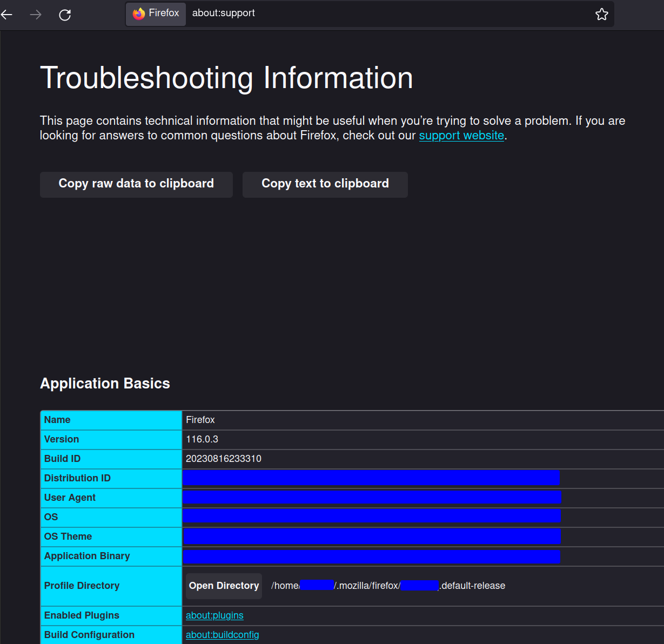This screenshot has height=644, width=664.
Task: Click the Name value Firefox in table
Action: 200,420
